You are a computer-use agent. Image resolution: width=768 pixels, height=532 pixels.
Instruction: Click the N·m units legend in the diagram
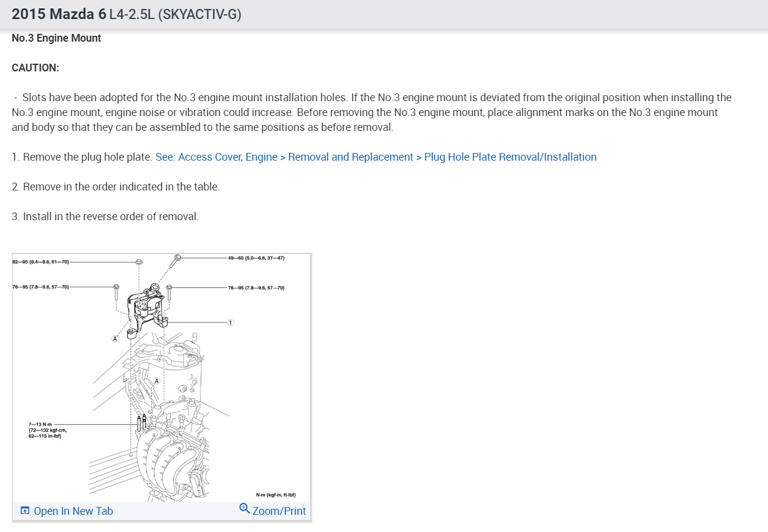point(276,495)
